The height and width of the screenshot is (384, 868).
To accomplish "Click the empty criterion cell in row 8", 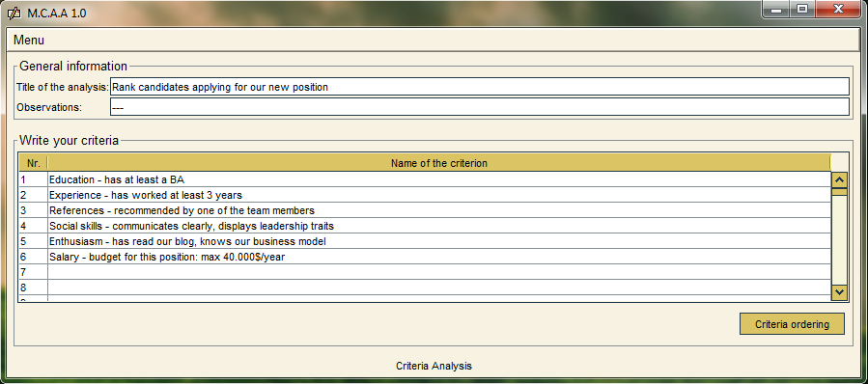I will pos(439,288).
